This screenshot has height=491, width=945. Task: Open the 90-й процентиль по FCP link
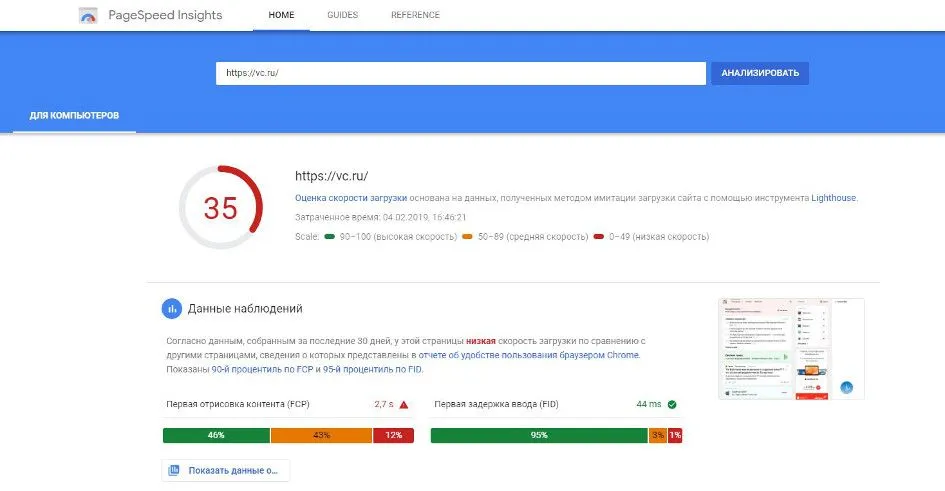[x=262, y=369]
